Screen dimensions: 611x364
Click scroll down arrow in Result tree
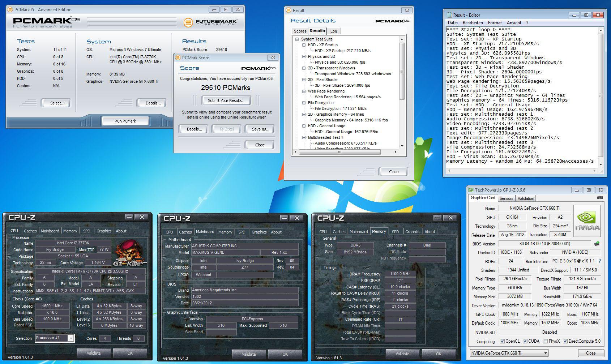tap(402, 146)
